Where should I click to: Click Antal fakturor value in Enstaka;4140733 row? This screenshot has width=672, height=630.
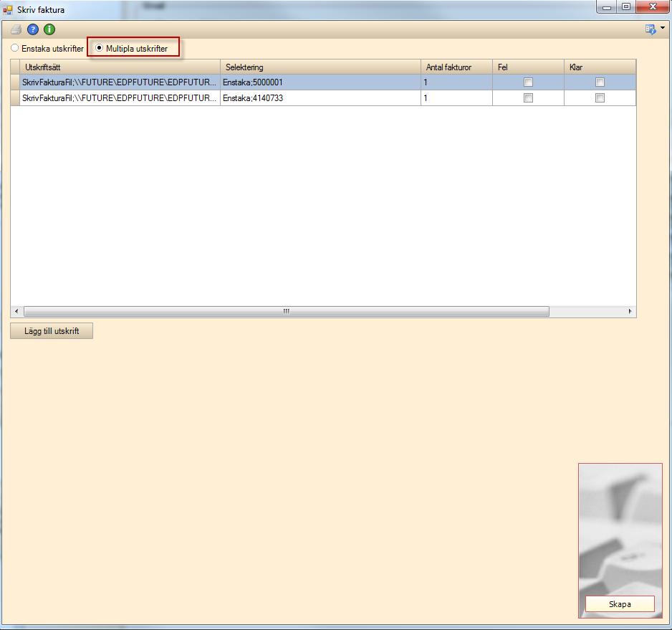point(456,97)
